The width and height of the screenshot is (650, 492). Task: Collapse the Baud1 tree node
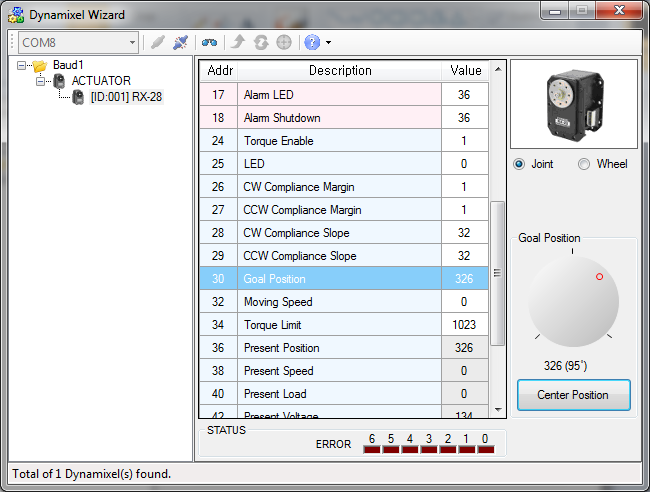[22, 65]
